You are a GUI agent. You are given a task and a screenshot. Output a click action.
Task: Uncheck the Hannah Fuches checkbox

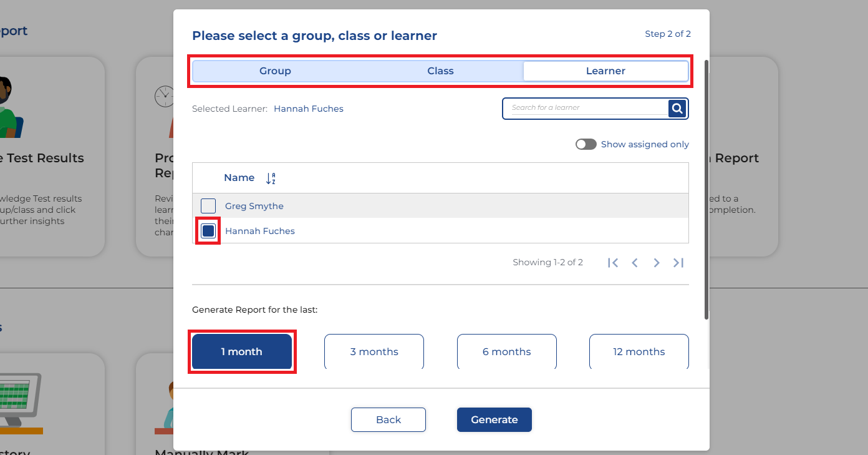(x=208, y=231)
